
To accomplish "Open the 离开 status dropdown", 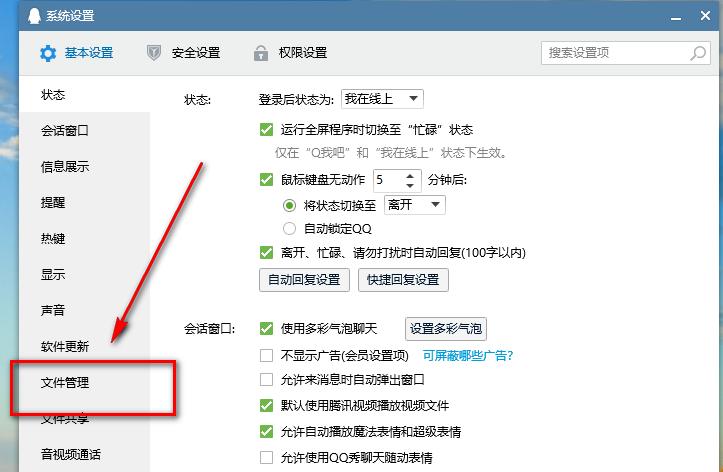I will pyautogui.click(x=415, y=205).
